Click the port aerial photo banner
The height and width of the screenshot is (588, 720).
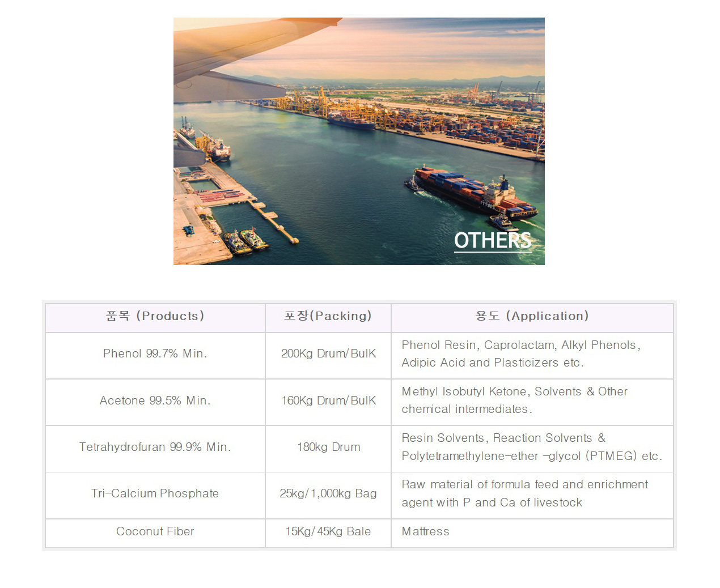pyautogui.click(x=359, y=141)
